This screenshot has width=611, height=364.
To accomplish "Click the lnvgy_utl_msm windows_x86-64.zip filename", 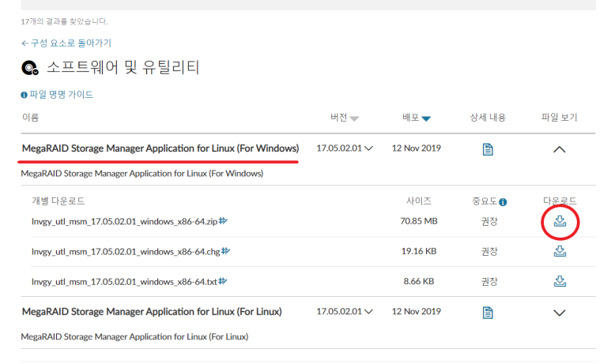I will tap(124, 222).
